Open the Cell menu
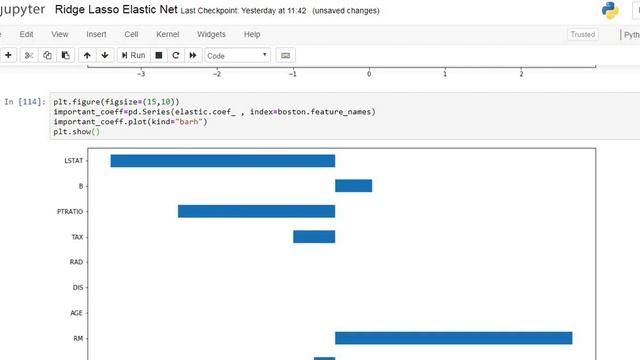 pos(131,34)
